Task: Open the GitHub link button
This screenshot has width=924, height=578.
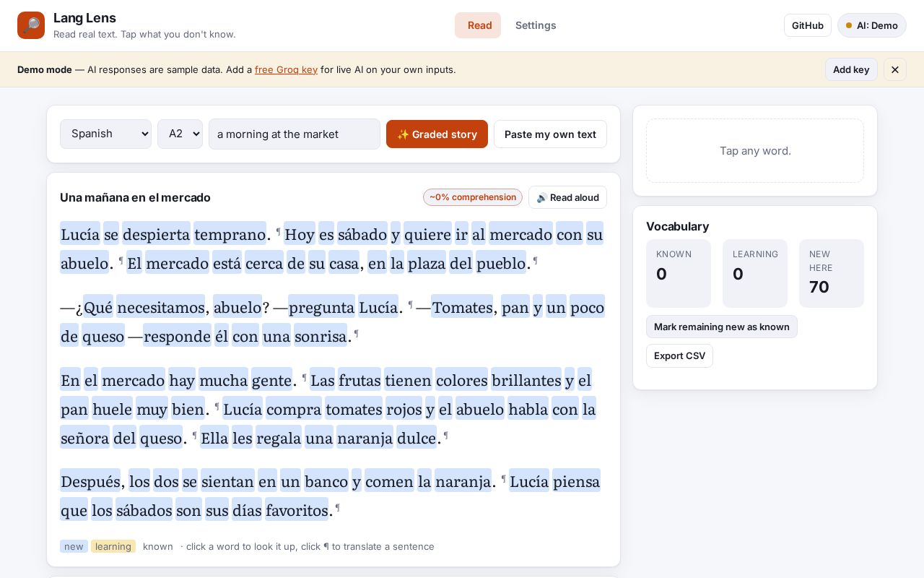Action: 808,25
